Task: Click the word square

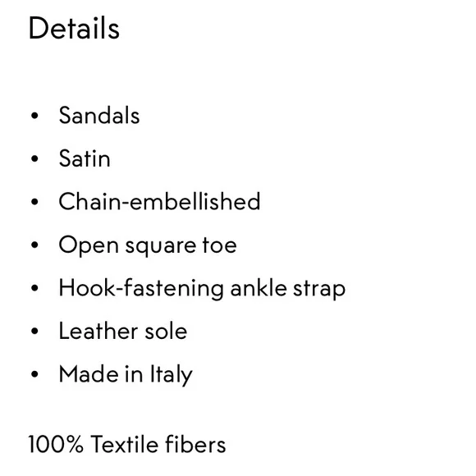Action: click(161, 247)
